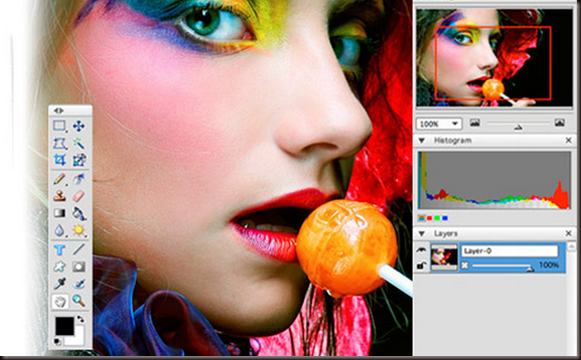Image resolution: width=581 pixels, height=360 pixels.
Task: Select the Paint Bucket tool
Action: click(x=79, y=213)
